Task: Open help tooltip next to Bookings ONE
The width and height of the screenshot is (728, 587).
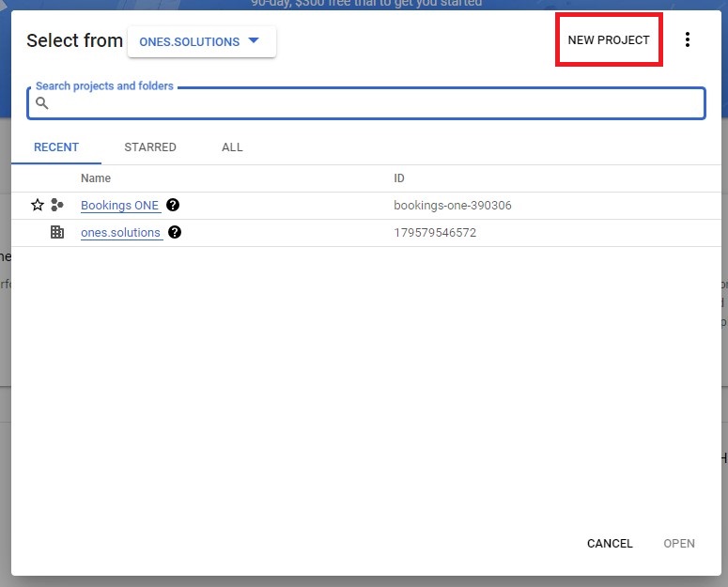Action: pos(173,205)
